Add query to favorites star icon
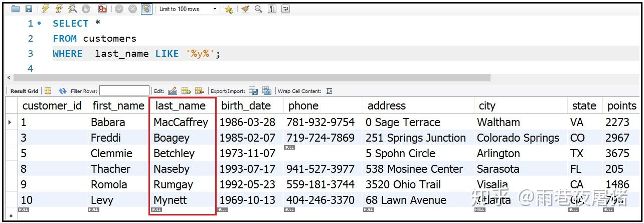Viewport: 644px width, 223px height. tap(229, 9)
